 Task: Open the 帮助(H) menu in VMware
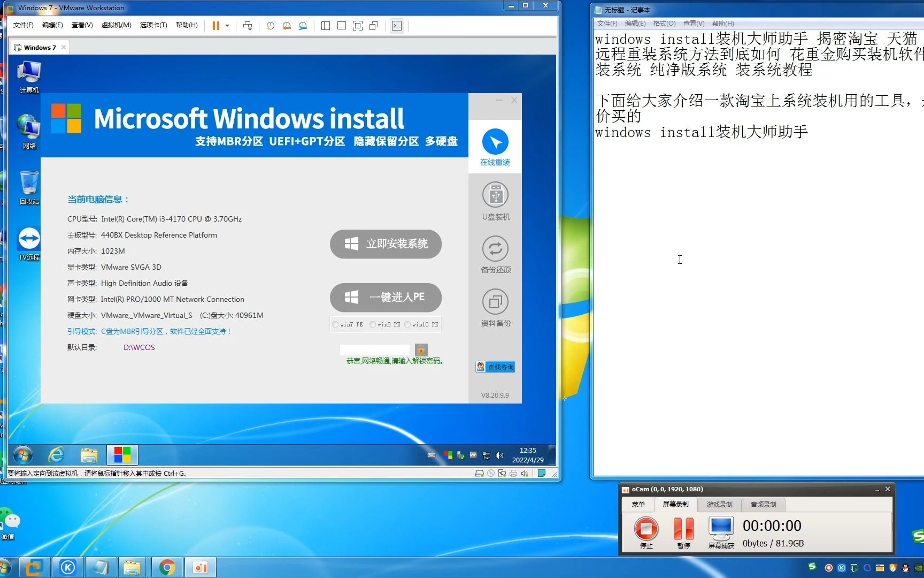tap(187, 25)
